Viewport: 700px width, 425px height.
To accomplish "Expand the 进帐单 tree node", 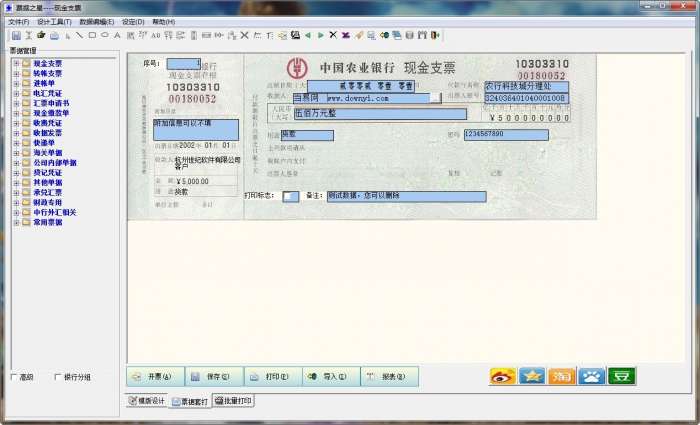I will 17,83.
